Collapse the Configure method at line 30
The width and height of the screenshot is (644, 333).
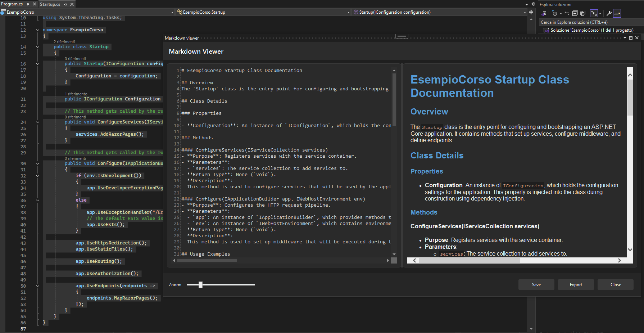(x=37, y=163)
